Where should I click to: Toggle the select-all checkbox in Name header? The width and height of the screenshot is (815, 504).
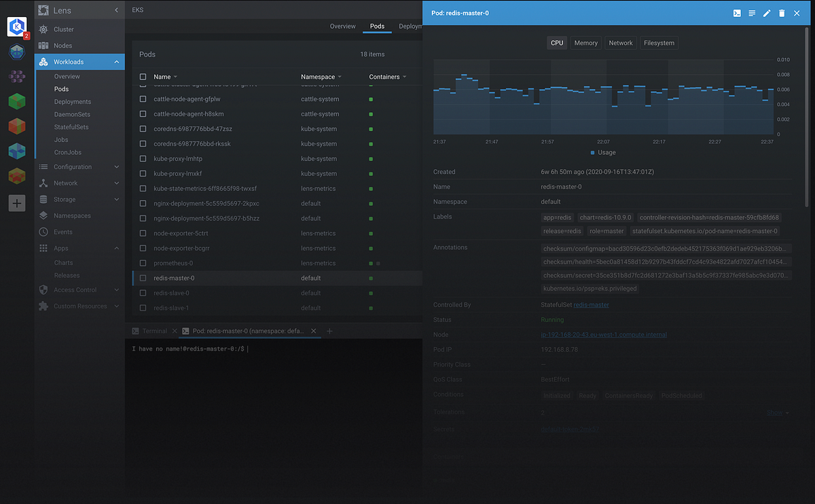(143, 77)
